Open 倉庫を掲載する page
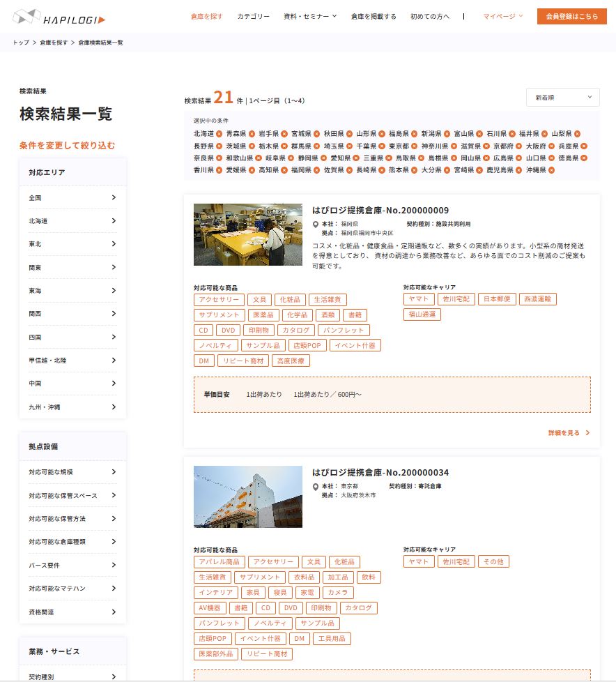This screenshot has width=616, height=682. (x=374, y=17)
